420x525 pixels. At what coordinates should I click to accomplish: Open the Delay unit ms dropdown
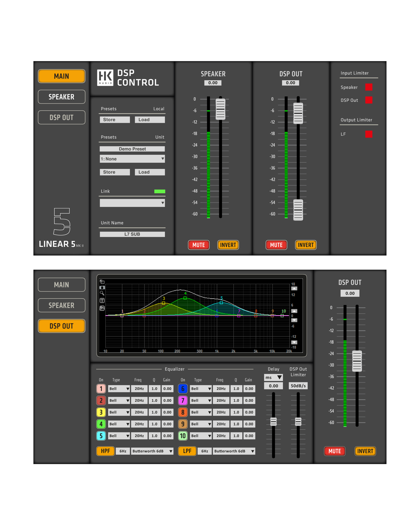coord(273,377)
